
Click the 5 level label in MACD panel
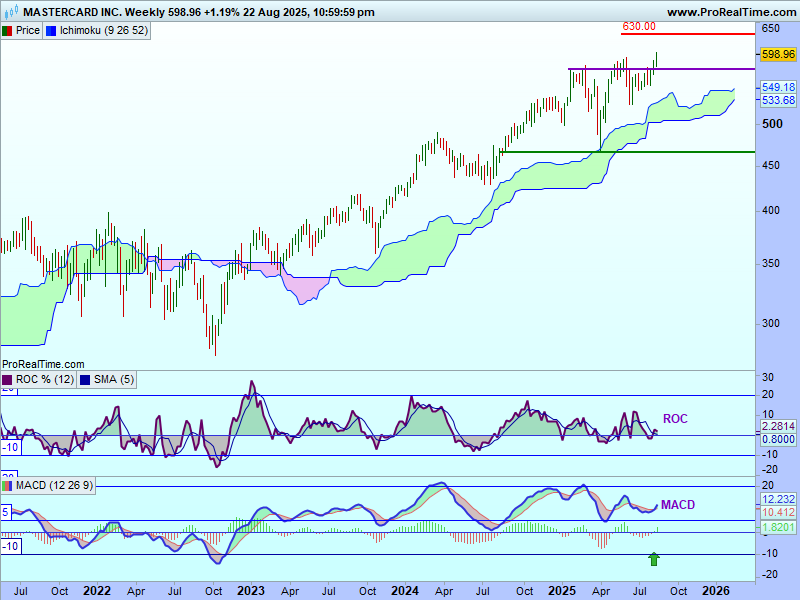point(6,512)
